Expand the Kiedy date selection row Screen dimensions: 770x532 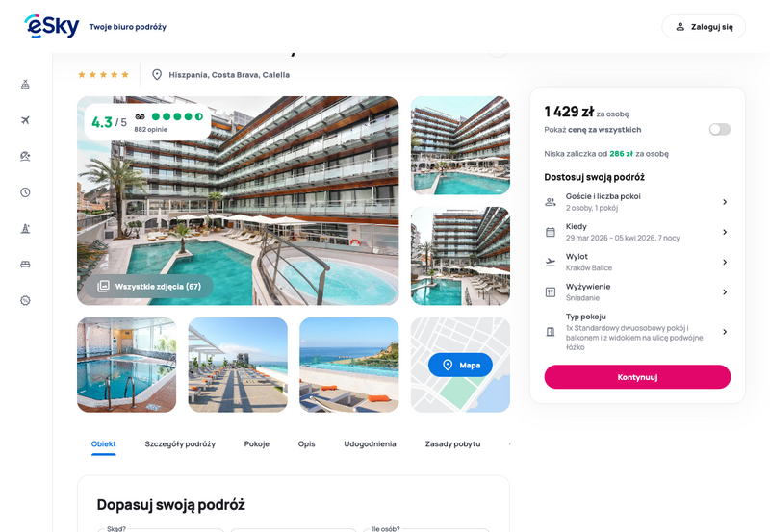[637, 232]
